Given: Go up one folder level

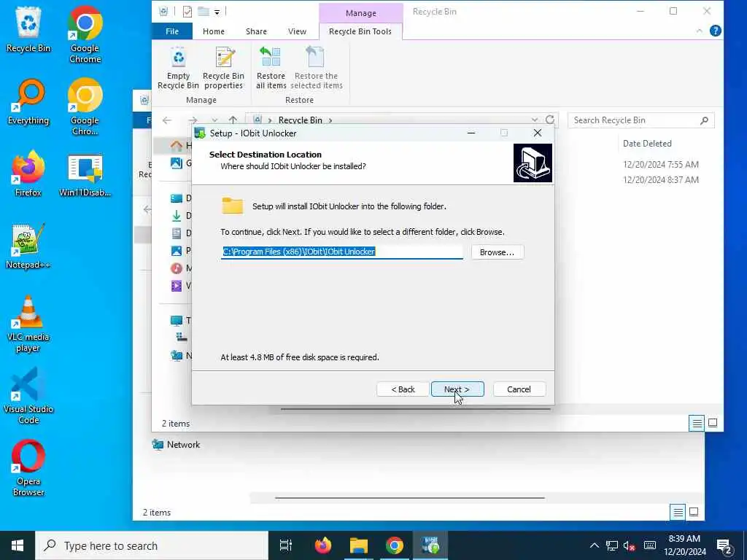Looking at the screenshot, I should (233, 120).
